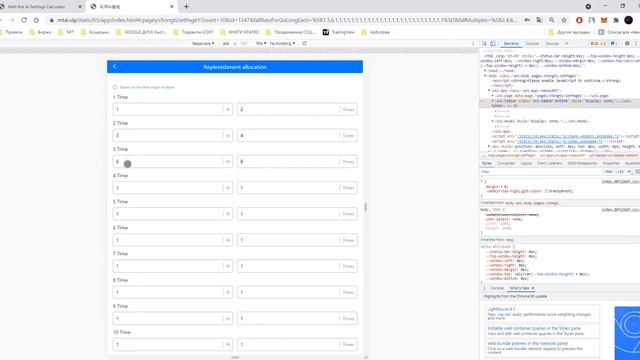
Task: Click the 1 Time percent input field
Action: 172,109
